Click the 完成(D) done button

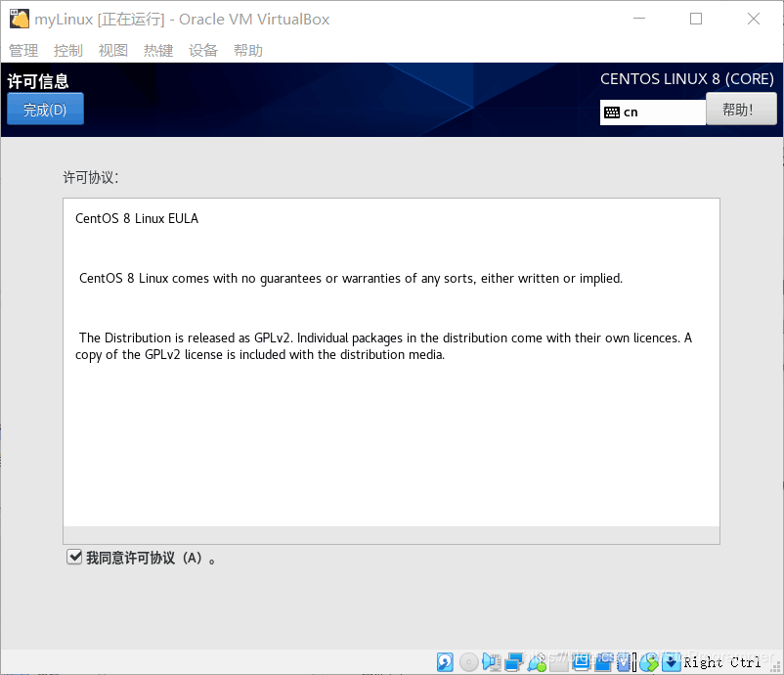coord(45,110)
